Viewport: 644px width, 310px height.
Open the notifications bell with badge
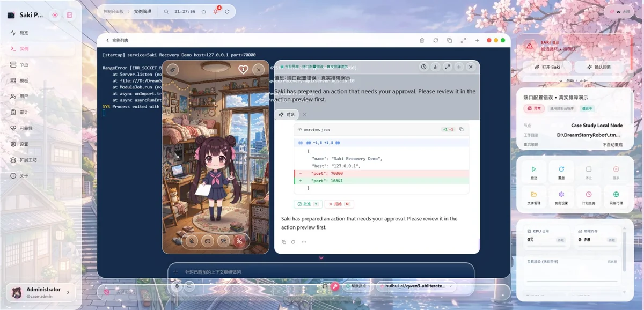[216, 11]
